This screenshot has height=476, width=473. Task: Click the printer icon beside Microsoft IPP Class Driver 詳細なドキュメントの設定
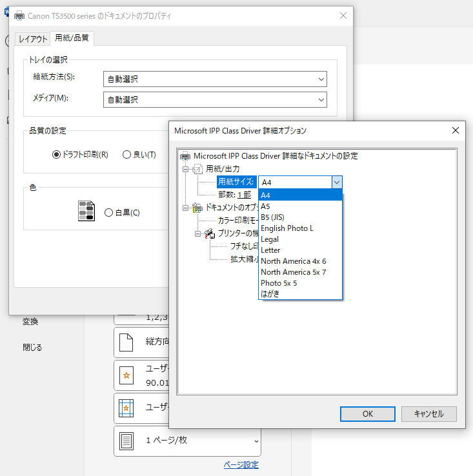click(185, 156)
